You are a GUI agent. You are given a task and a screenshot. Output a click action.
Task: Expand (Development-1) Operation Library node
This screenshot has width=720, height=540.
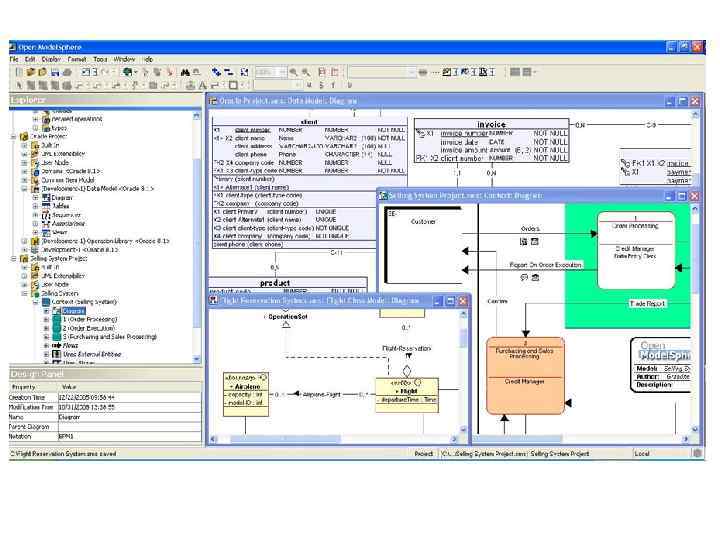coord(24,241)
